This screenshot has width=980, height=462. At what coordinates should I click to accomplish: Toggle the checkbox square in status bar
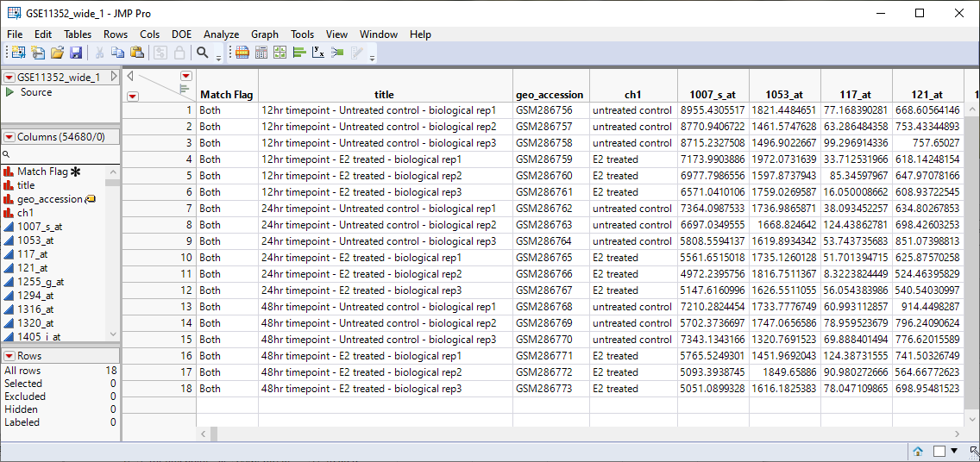pyautogui.click(x=939, y=451)
